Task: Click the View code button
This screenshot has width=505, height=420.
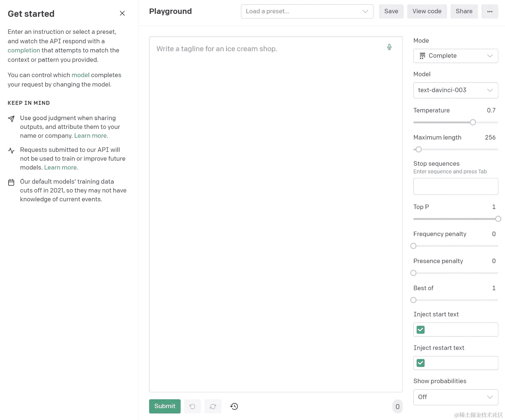Action: point(427,11)
